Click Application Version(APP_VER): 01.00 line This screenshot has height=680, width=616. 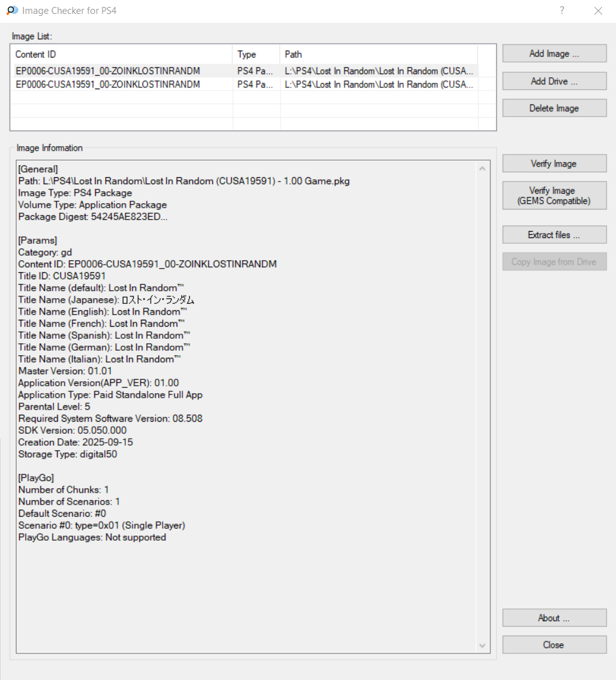tap(98, 383)
